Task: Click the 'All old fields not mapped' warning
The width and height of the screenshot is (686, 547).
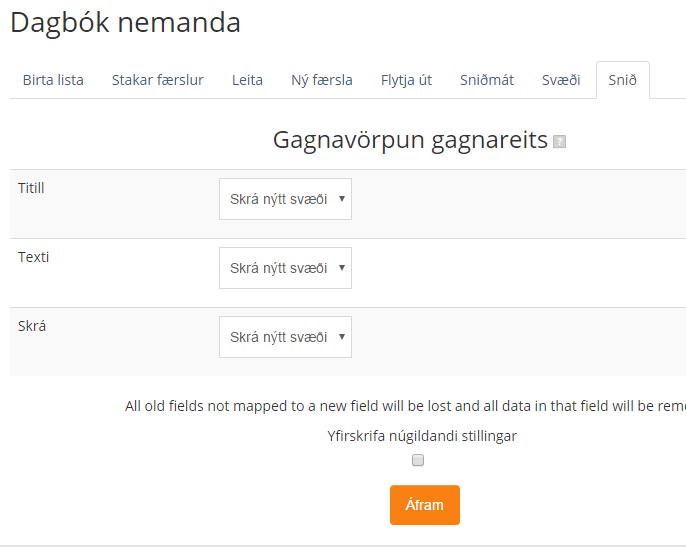Action: click(405, 406)
